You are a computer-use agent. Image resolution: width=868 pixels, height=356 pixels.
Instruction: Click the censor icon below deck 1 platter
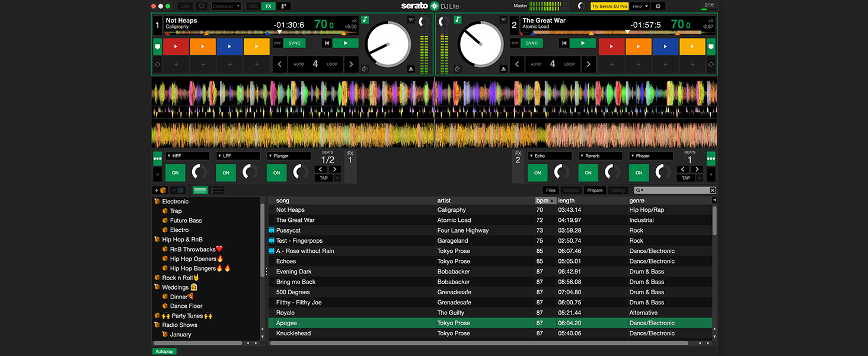coord(365,69)
